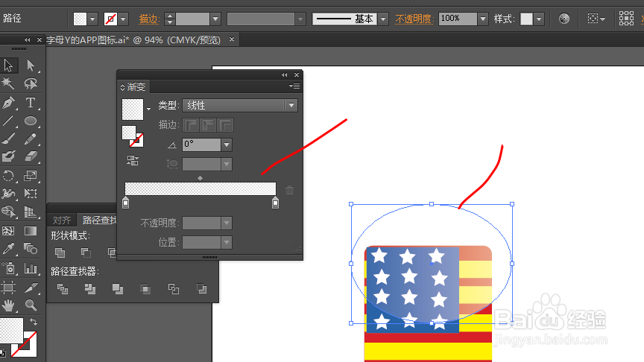This screenshot has height=362, width=644.
Task: Select the Symbol Sprayer tool
Action: (8, 269)
